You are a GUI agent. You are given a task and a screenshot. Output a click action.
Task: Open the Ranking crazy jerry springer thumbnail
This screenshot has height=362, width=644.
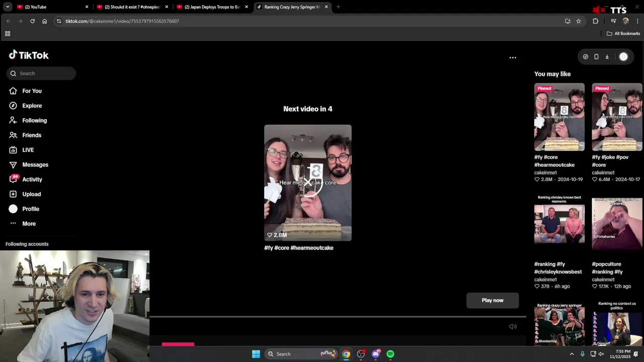[559, 324]
